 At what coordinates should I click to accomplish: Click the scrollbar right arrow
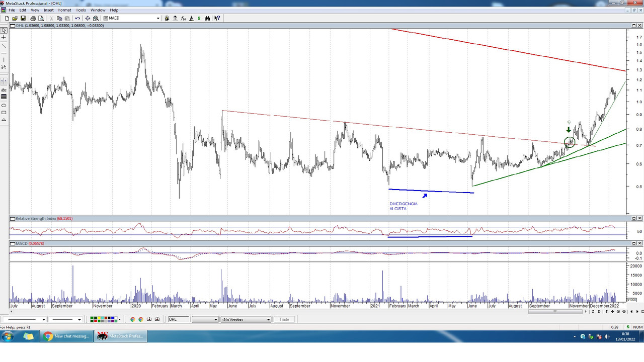pos(586,312)
